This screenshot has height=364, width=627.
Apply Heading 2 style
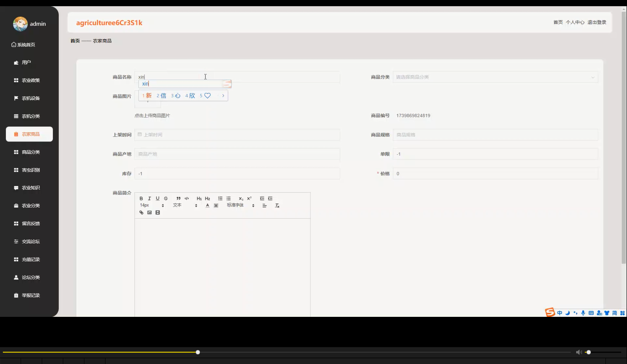(208, 199)
